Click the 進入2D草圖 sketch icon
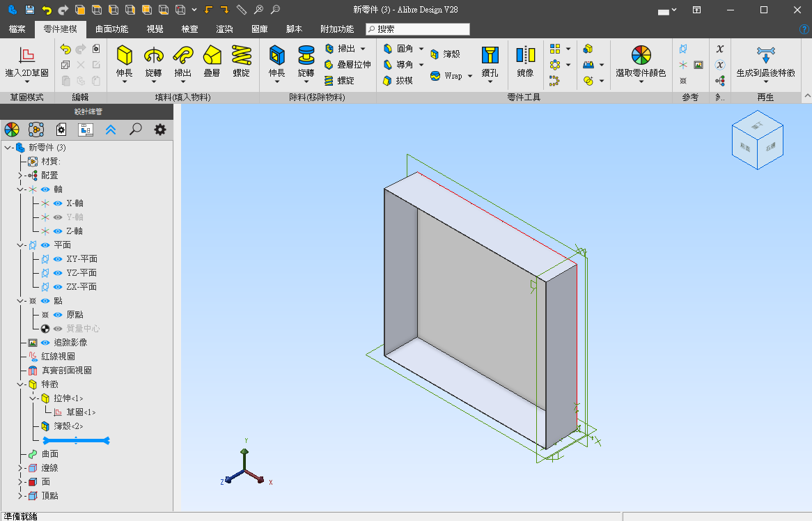 [x=27, y=54]
